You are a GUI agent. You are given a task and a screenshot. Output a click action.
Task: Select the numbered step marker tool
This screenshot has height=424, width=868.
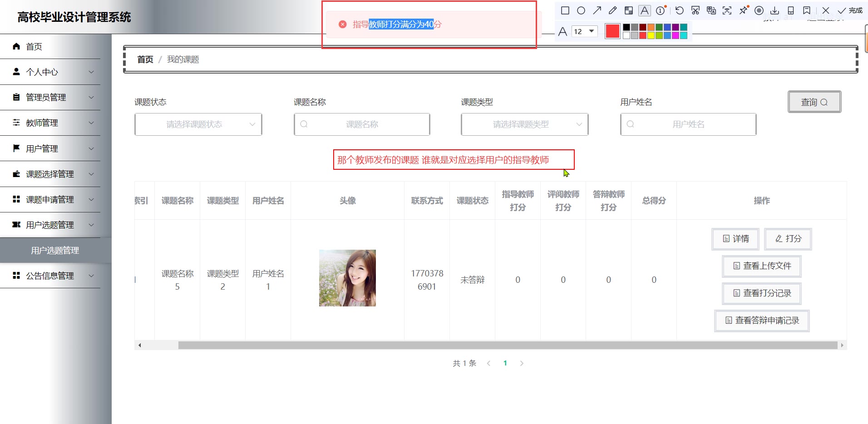click(661, 10)
